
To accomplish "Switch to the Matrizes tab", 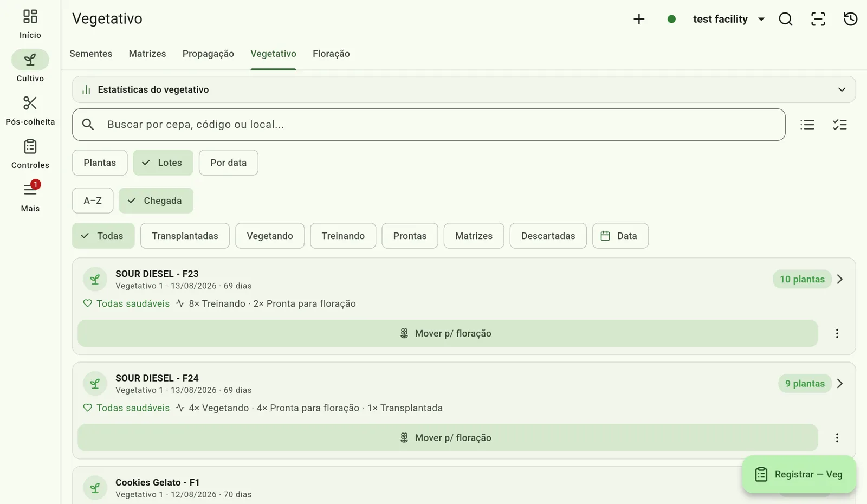I will pyautogui.click(x=147, y=54).
